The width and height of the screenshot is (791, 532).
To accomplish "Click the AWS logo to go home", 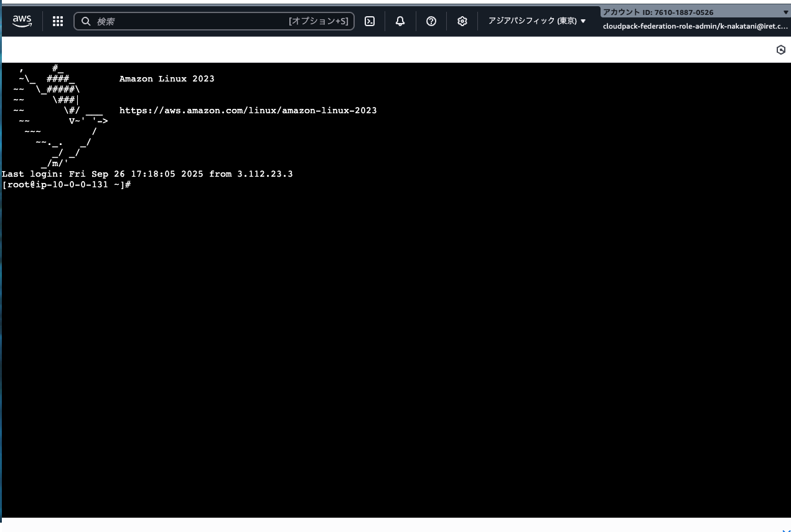I will (22, 21).
